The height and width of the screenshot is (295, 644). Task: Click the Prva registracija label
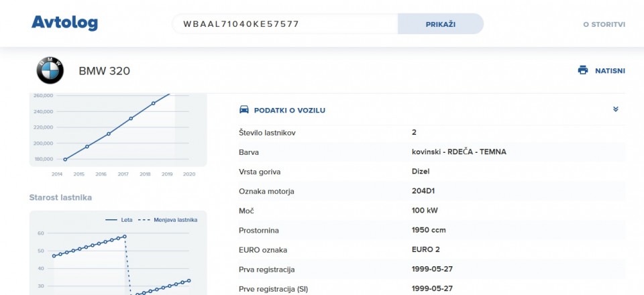click(x=266, y=270)
